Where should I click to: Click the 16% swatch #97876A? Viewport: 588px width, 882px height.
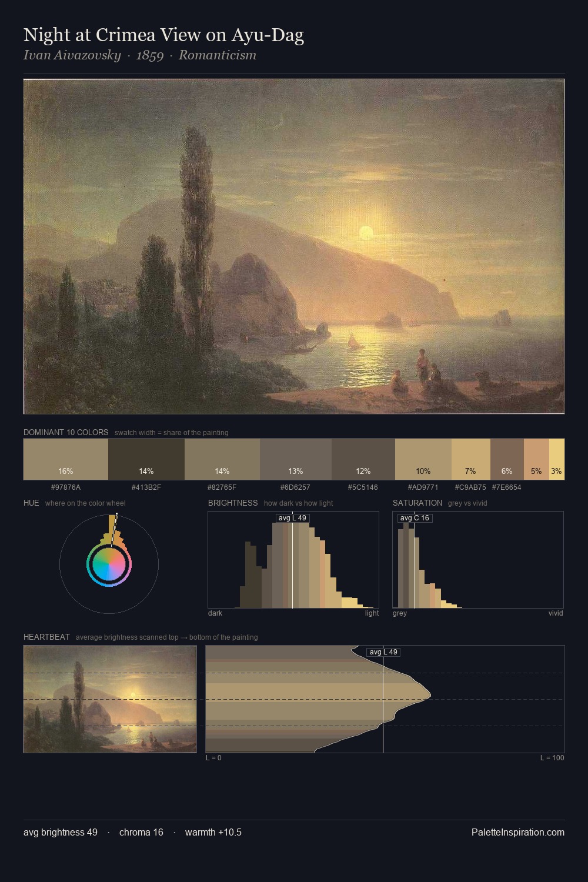click(66, 459)
